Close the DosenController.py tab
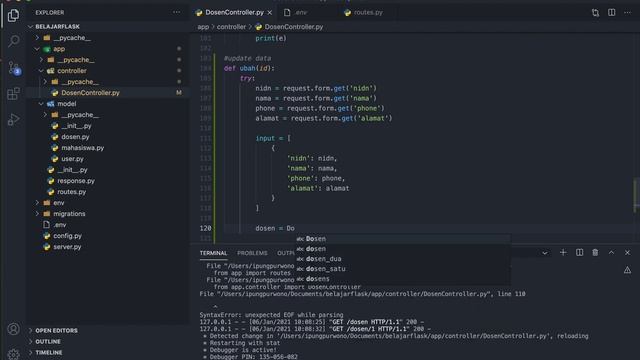This screenshot has height=360, width=640. (270, 13)
